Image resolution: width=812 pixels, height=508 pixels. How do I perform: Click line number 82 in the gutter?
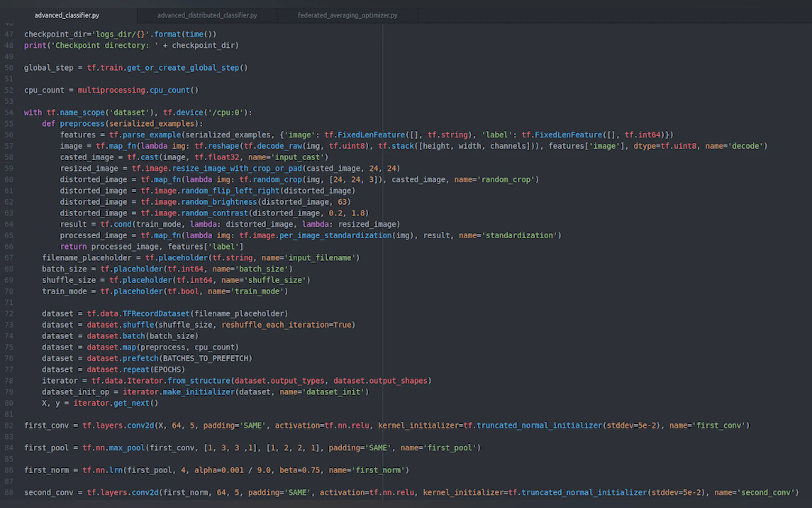[9, 425]
